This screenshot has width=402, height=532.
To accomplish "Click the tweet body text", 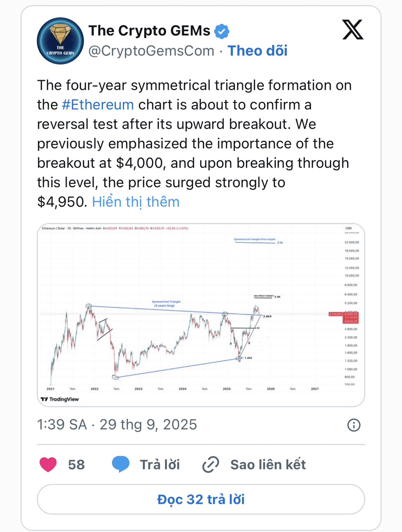I will 194,144.
